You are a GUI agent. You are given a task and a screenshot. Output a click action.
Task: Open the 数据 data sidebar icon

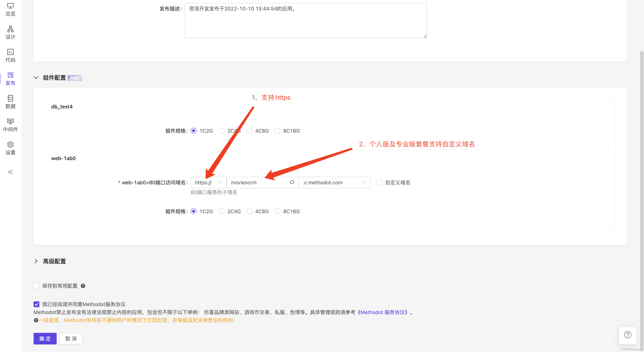[x=10, y=102]
